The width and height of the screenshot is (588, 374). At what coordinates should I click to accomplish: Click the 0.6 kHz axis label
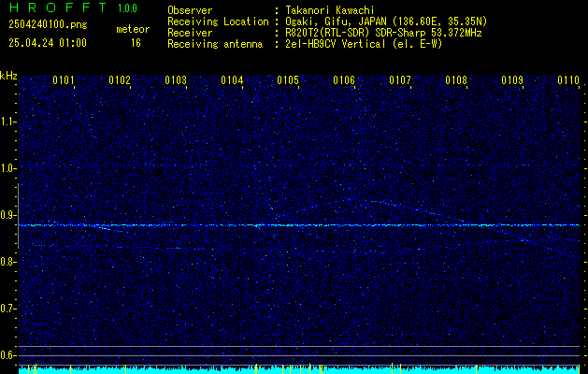7,355
